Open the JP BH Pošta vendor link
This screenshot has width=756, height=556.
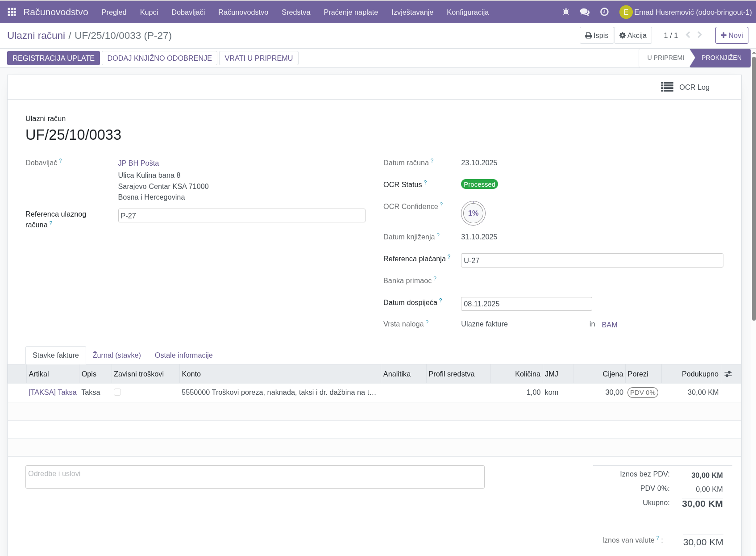138,163
